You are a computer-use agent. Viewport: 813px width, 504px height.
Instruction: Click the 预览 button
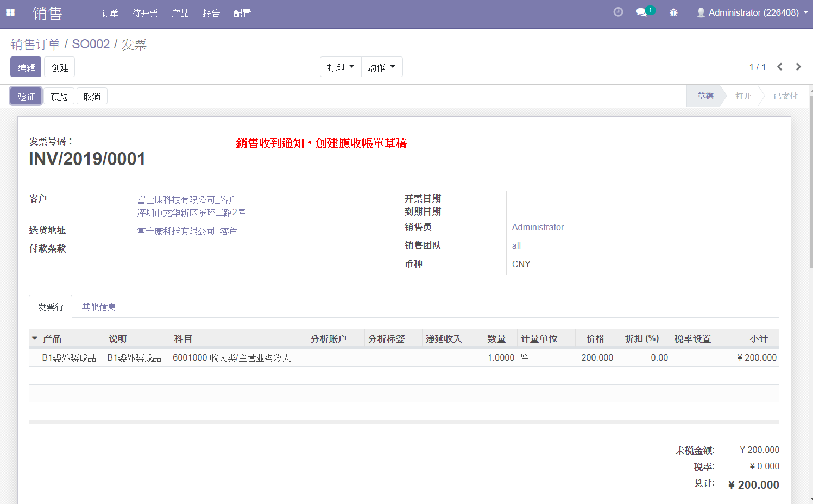59,96
